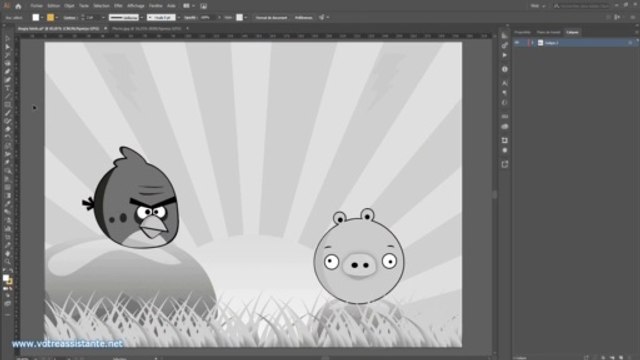Screen dimensions: 640x360
Task: Select the Paintbrush tool
Action: [7, 113]
